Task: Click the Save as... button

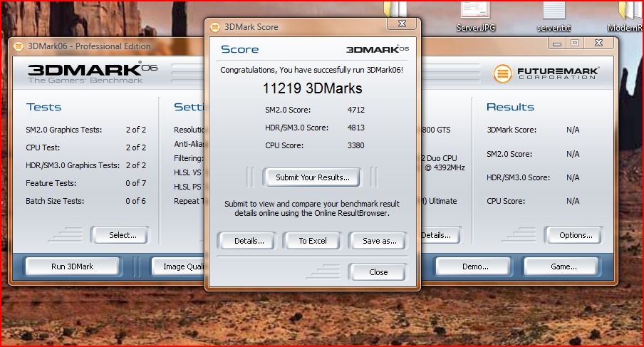Action: (x=379, y=241)
